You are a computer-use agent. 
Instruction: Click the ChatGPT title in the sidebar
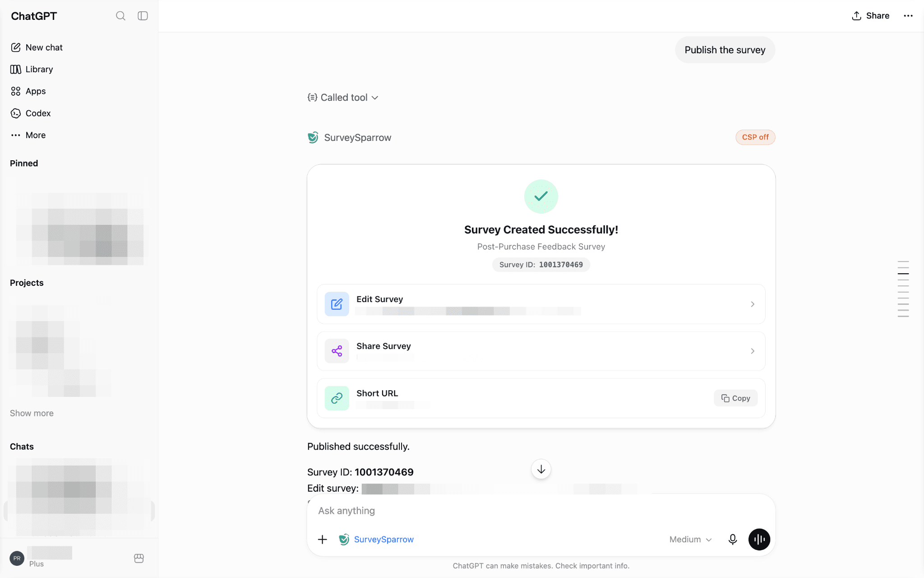34,16
